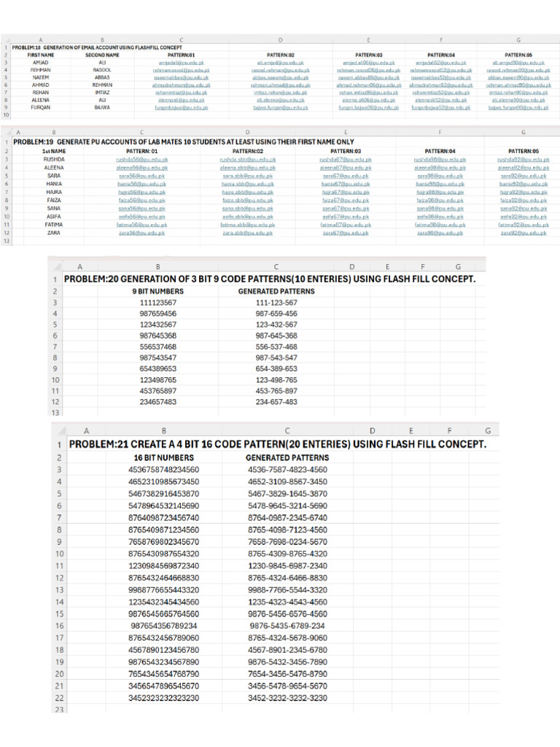Viewport: 560px width, 747px height.
Task: Click the generated pattern 4652-3109-8567-3450
Action: point(287,481)
